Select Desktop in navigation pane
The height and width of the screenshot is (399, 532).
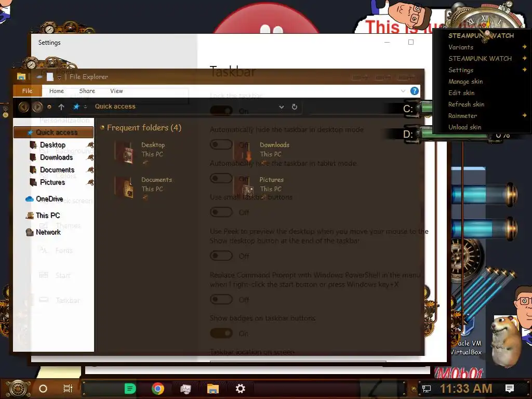pos(52,145)
